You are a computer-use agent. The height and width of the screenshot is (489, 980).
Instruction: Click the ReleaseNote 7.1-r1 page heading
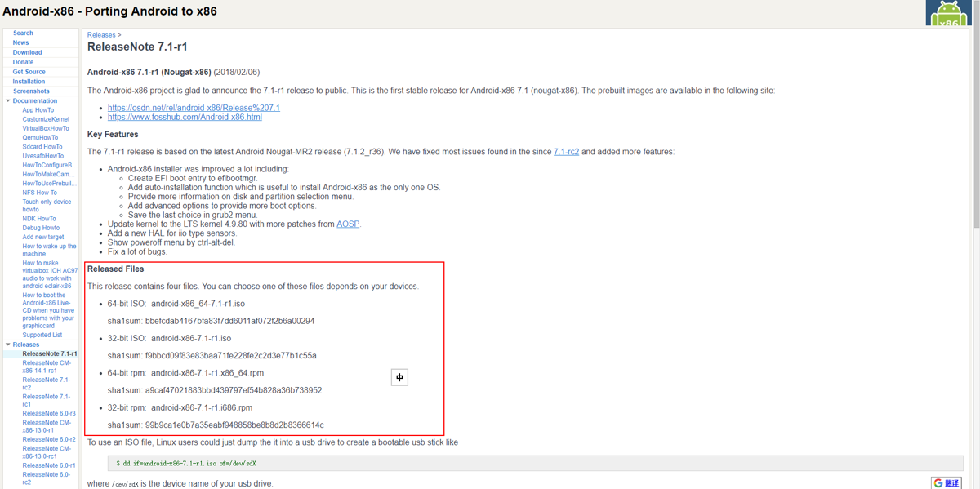(x=137, y=47)
